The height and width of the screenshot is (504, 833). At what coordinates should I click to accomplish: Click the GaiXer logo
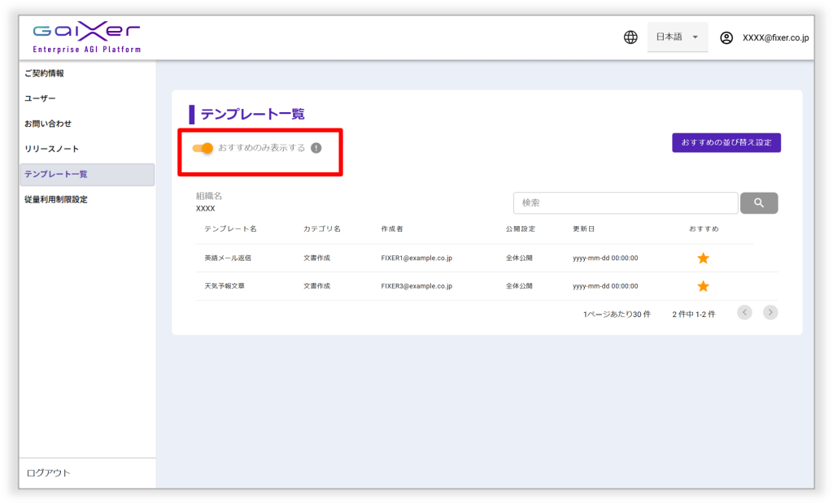[86, 37]
